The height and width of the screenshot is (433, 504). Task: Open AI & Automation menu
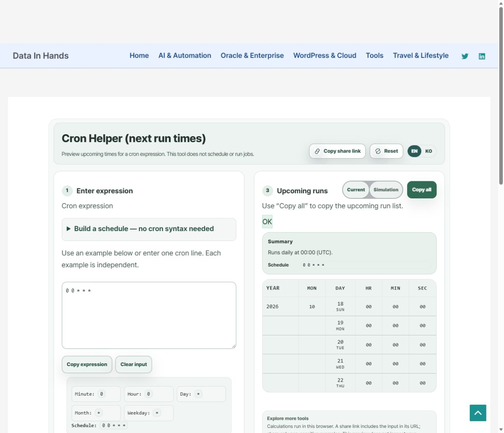(185, 56)
